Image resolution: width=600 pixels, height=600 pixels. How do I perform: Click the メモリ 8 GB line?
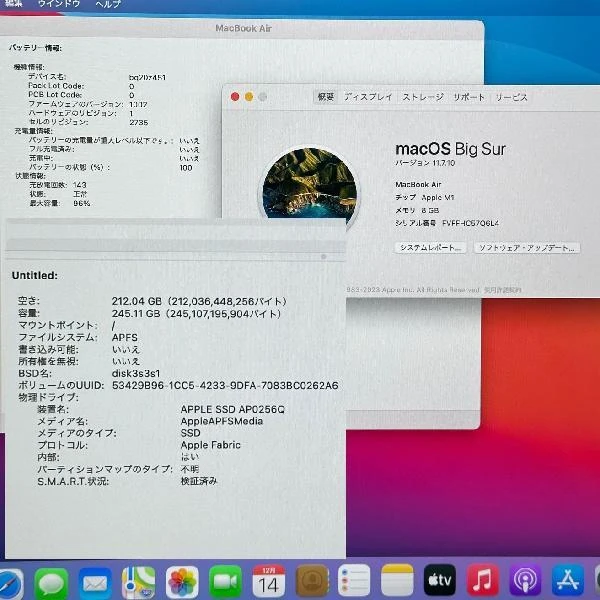(x=417, y=210)
